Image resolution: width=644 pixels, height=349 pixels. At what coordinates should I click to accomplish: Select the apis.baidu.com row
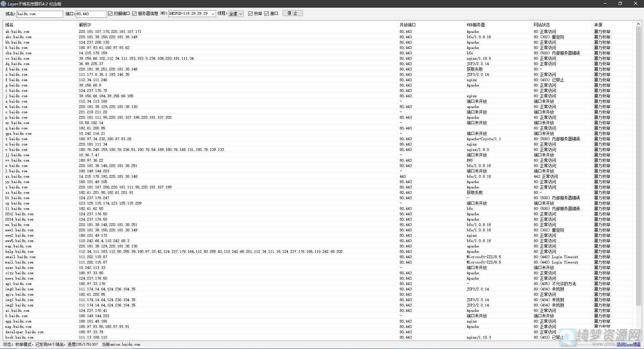pos(319,294)
